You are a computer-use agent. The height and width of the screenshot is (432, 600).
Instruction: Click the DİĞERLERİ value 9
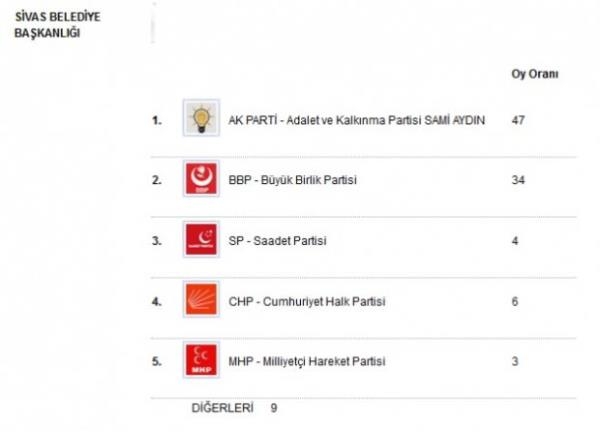coord(273,408)
